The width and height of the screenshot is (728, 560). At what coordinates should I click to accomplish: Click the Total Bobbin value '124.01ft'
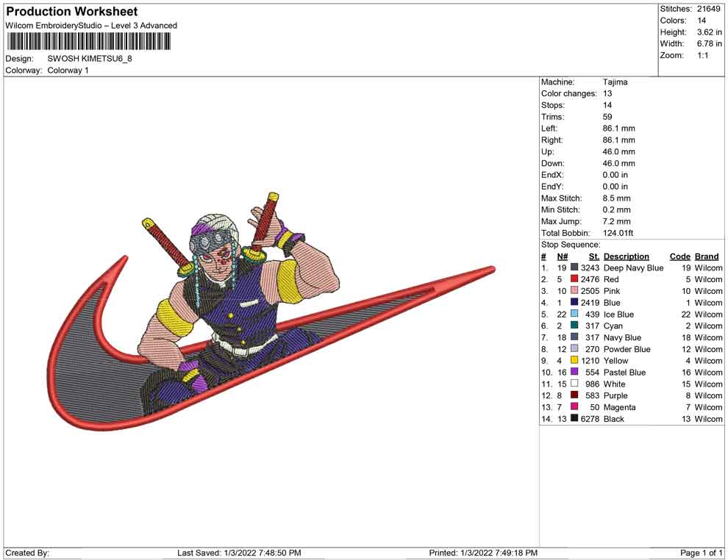(618, 233)
